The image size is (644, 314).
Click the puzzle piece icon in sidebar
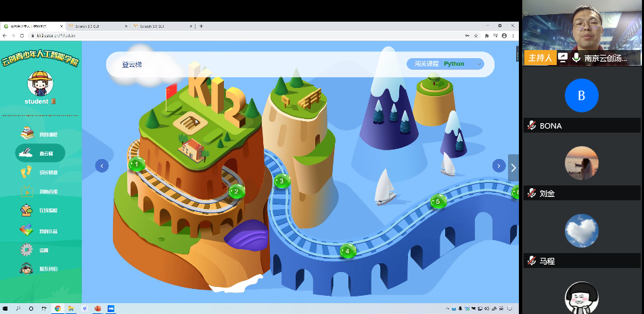27,210
